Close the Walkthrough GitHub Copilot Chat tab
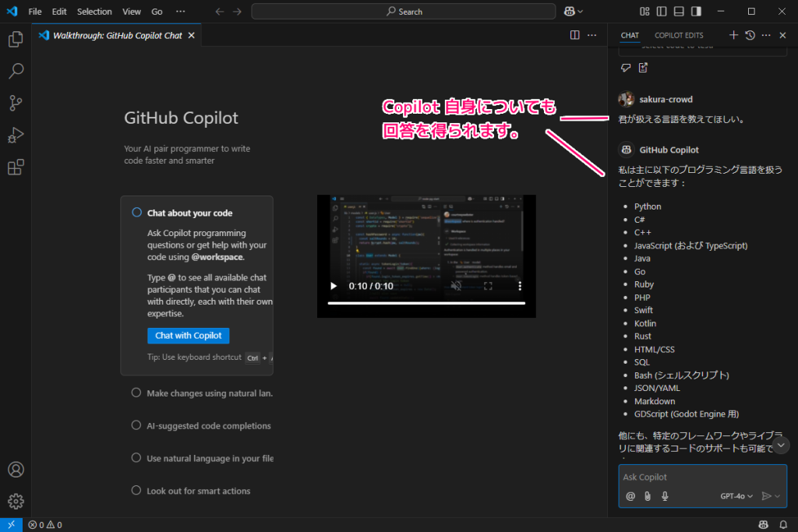Screen dimensions: 798x532 pyautogui.click(x=192, y=35)
